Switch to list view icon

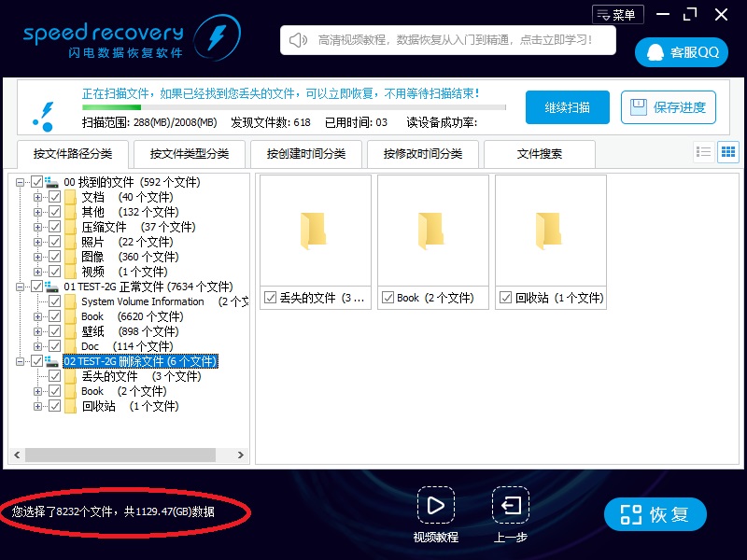tap(704, 152)
